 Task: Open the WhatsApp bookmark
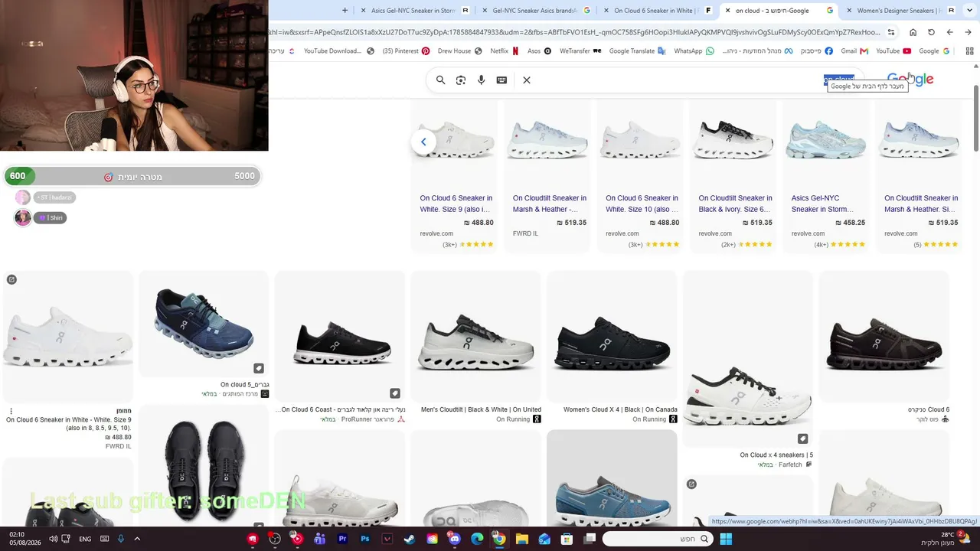tap(694, 51)
